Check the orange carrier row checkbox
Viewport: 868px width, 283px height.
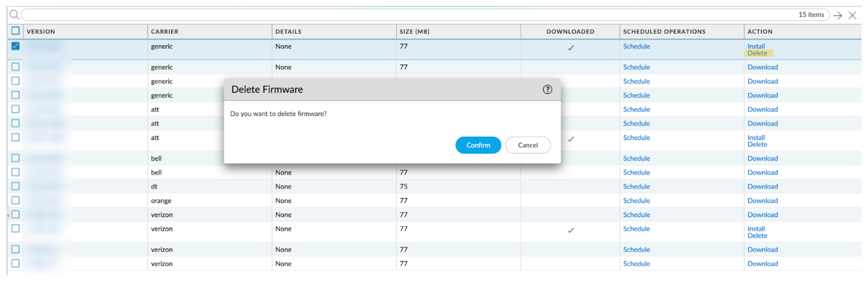pos(15,200)
